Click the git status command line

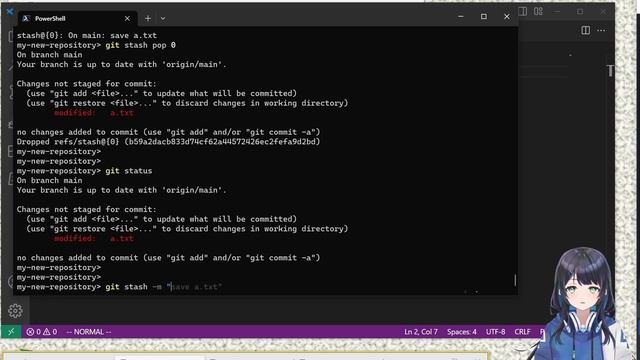pos(84,171)
